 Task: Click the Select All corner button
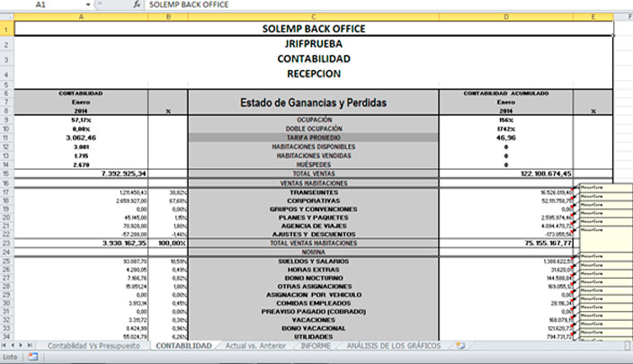tap(6, 17)
